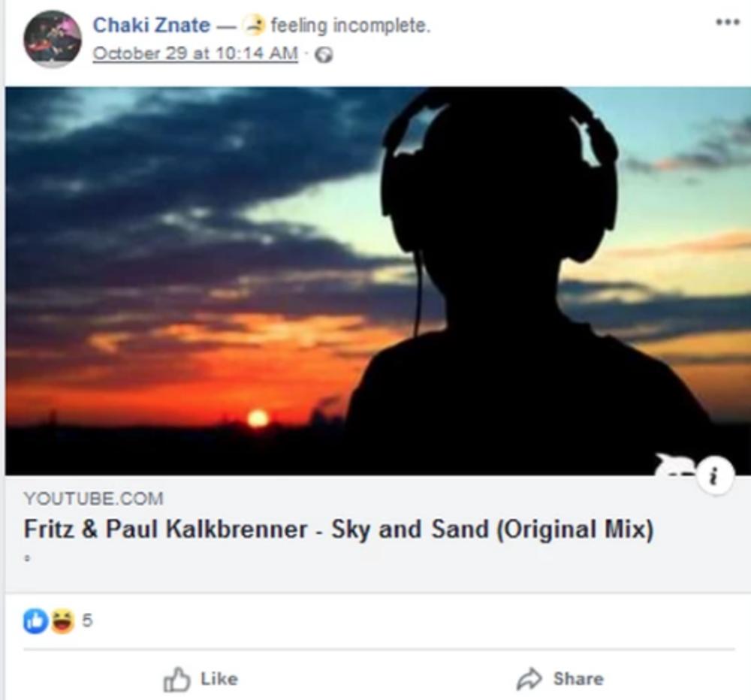The image size is (751, 700).
Task: View who reacted via the 5 count
Action: tap(86, 621)
